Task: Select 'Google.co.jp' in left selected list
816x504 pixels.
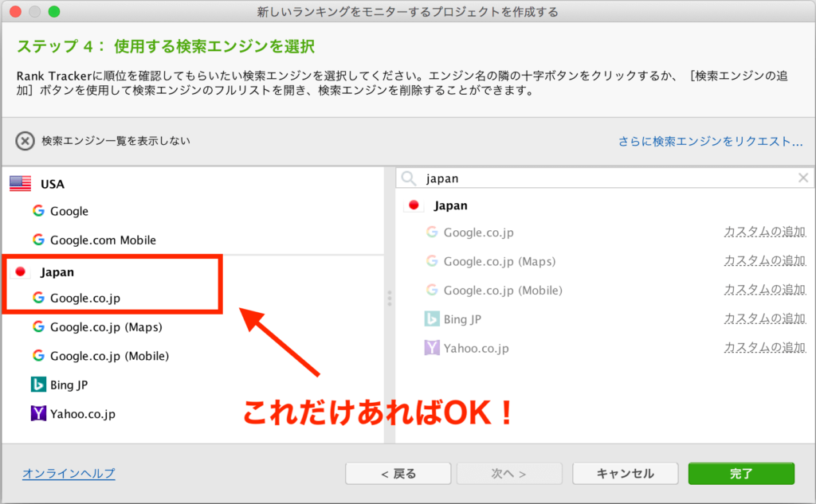Action: pos(85,298)
